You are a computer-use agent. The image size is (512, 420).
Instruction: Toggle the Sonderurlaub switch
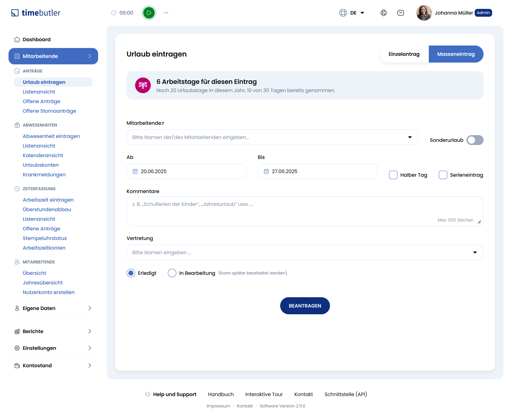click(x=475, y=140)
